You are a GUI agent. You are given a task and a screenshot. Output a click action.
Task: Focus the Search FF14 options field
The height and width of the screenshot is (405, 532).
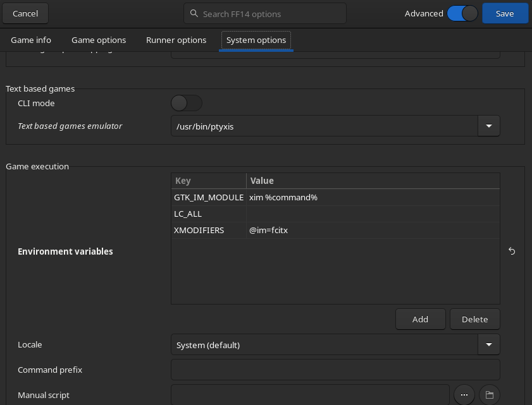[272, 13]
